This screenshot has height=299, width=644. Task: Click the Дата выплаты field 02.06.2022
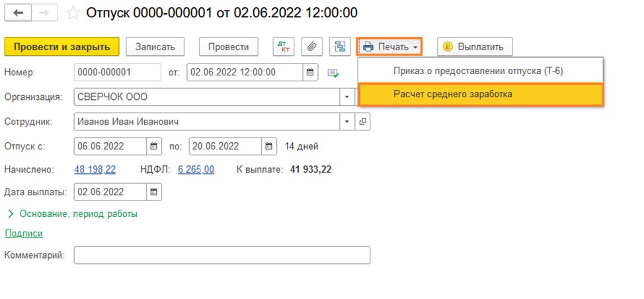[110, 192]
